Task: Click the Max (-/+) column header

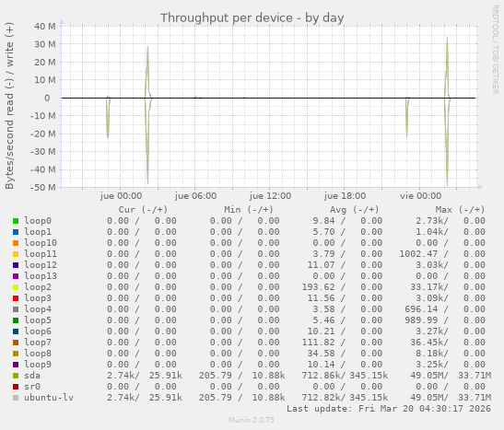Action: [x=460, y=210]
